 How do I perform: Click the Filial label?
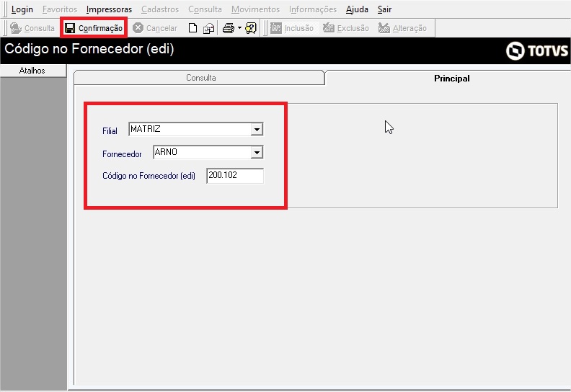(x=110, y=131)
